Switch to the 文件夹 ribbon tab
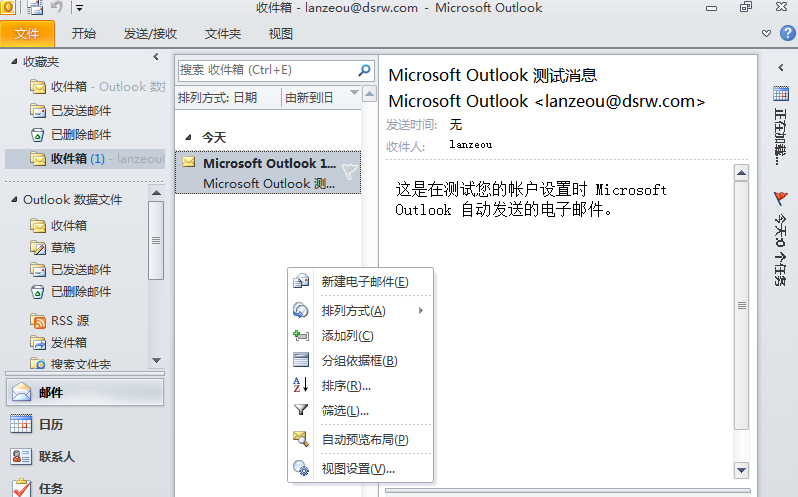The width and height of the screenshot is (798, 497). pos(222,34)
